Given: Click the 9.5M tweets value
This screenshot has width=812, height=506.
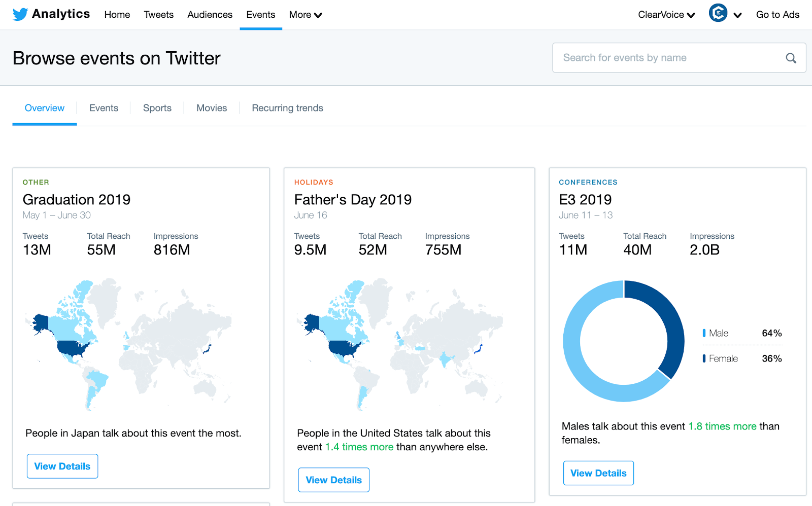Looking at the screenshot, I should pyautogui.click(x=311, y=250).
